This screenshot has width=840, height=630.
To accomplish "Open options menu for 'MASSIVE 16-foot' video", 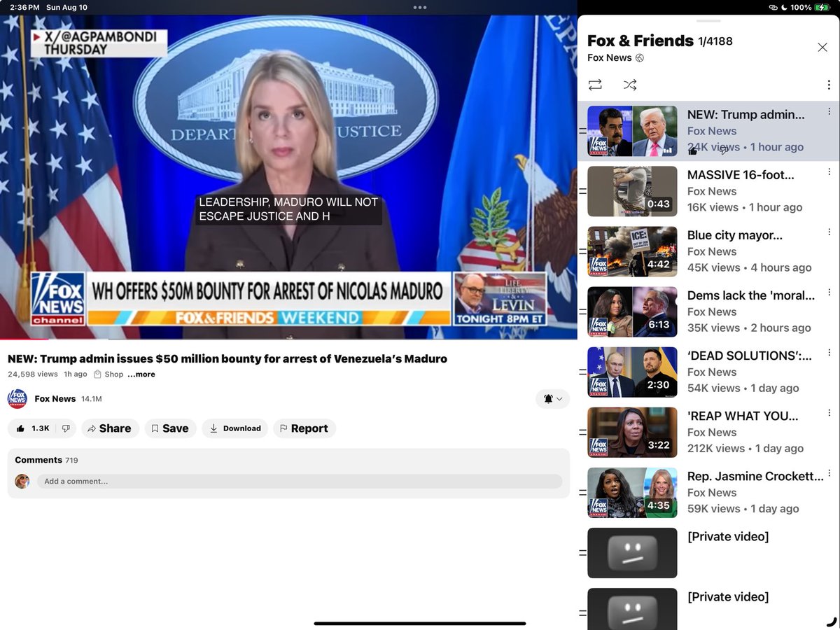I will click(x=829, y=171).
